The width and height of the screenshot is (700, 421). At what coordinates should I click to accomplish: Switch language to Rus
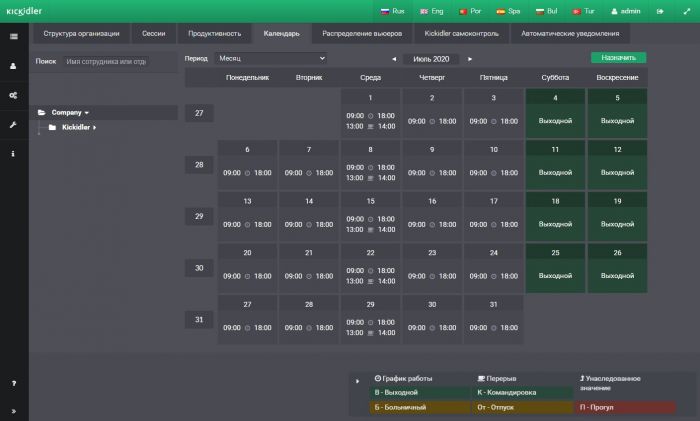tap(392, 11)
